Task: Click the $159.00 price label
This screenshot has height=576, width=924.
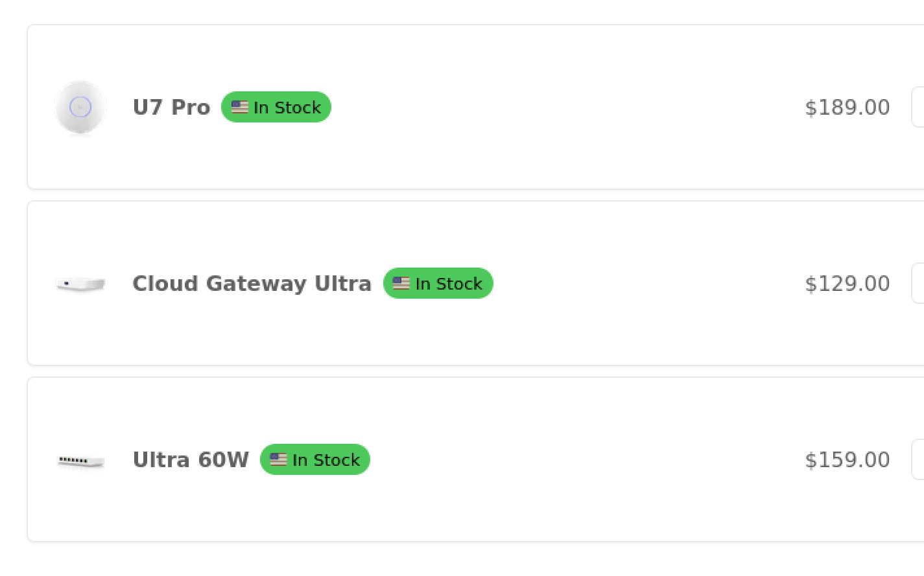Action: coord(847,459)
